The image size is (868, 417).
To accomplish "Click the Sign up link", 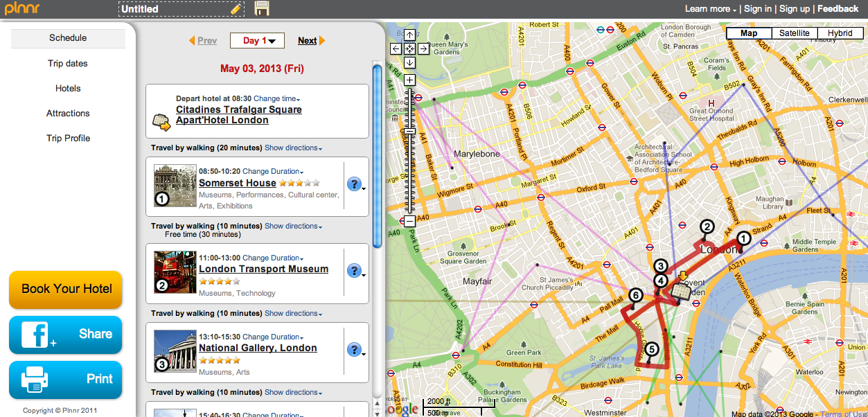I will click(x=795, y=9).
